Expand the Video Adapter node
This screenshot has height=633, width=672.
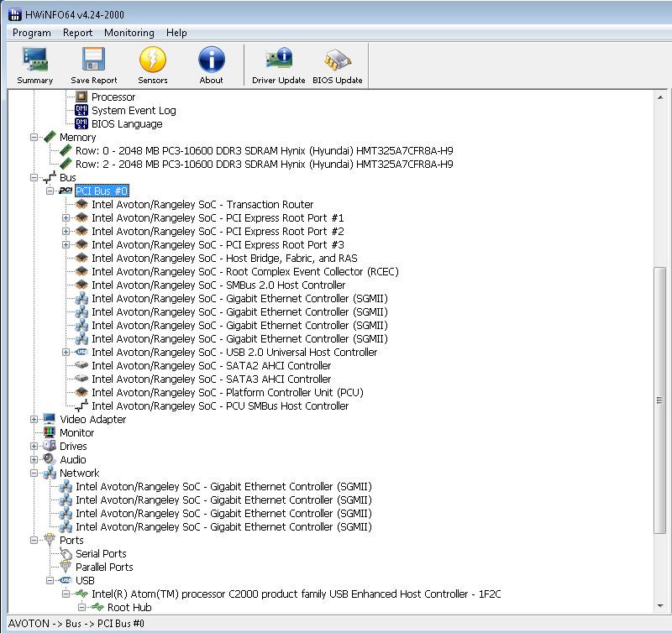pos(34,420)
